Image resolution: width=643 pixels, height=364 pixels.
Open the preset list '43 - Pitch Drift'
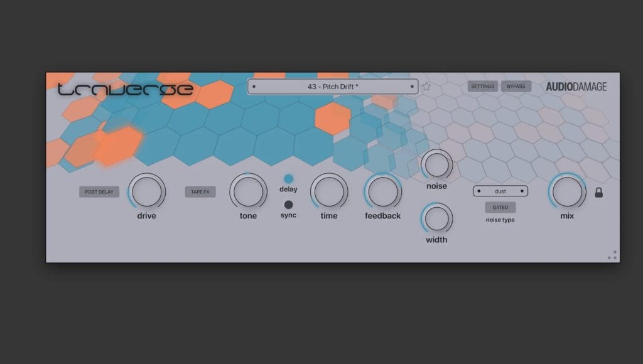click(333, 87)
